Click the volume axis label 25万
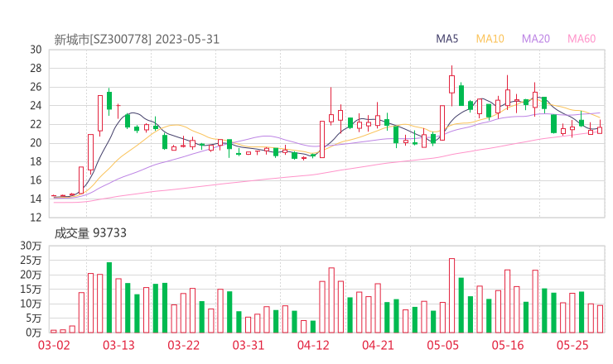The image size is (613, 364). tap(31, 260)
